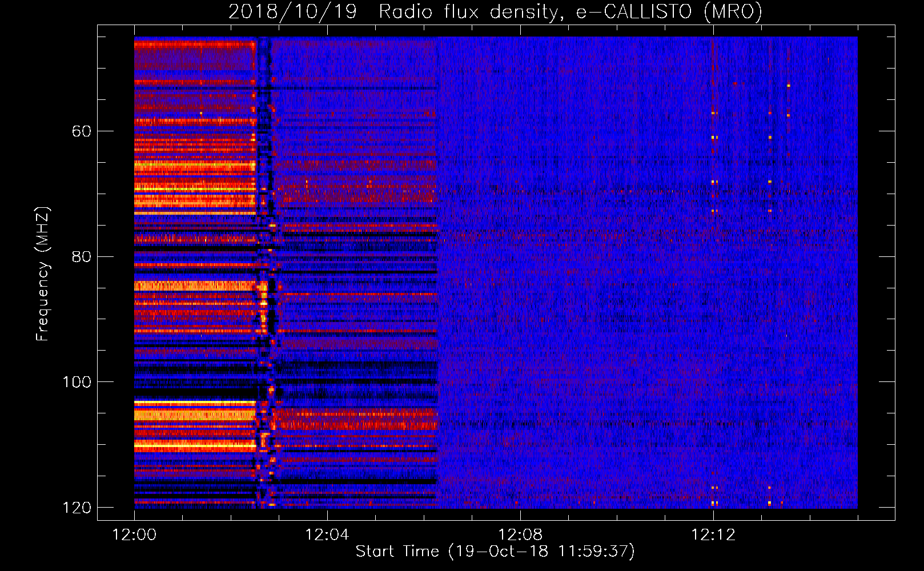Image resolution: width=924 pixels, height=571 pixels.
Task: Click the 60 frequency tick label
Action: (x=82, y=131)
